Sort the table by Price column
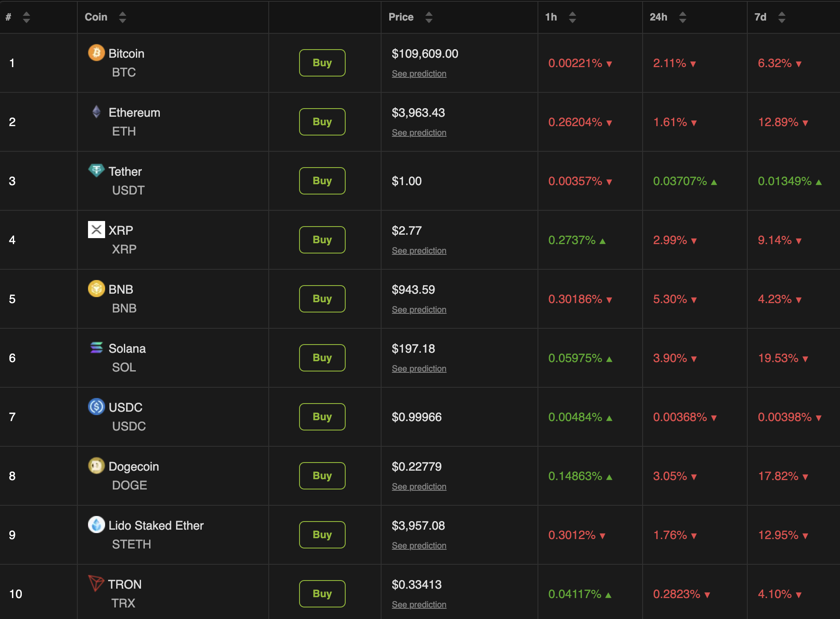 click(429, 17)
